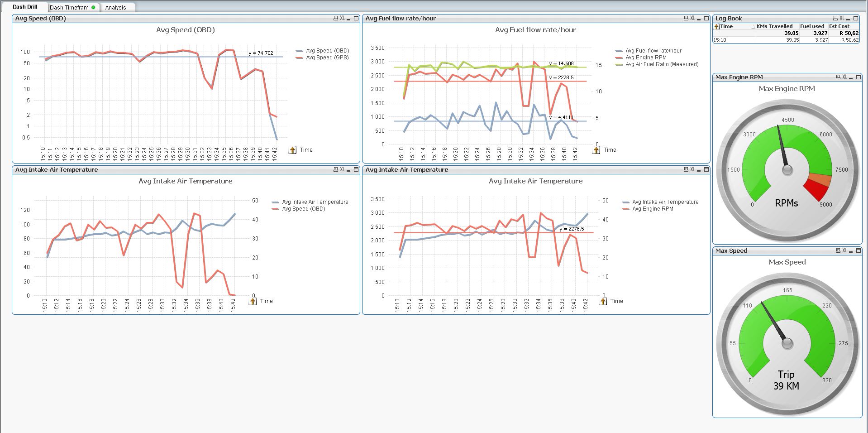The height and width of the screenshot is (433, 868).
Task: Select the Avg Air Fuel Ratio (Measured) legend entry
Action: pyautogui.click(x=662, y=64)
